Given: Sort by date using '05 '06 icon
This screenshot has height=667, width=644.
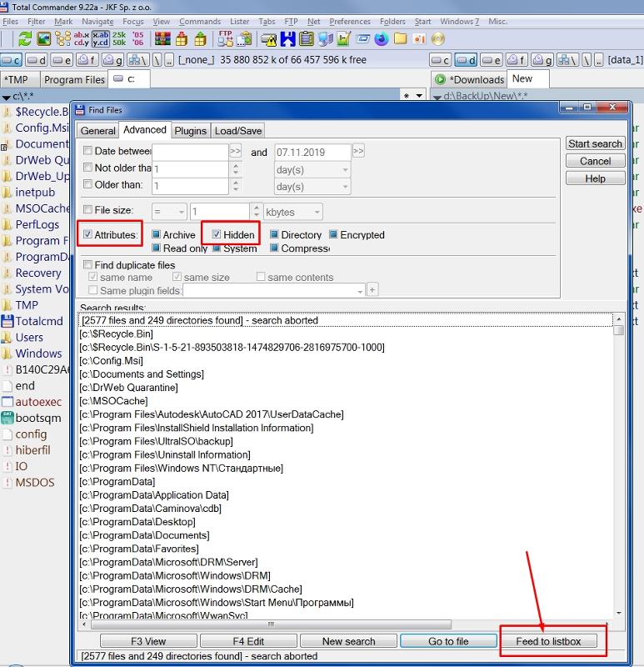Looking at the screenshot, I should click(137, 39).
